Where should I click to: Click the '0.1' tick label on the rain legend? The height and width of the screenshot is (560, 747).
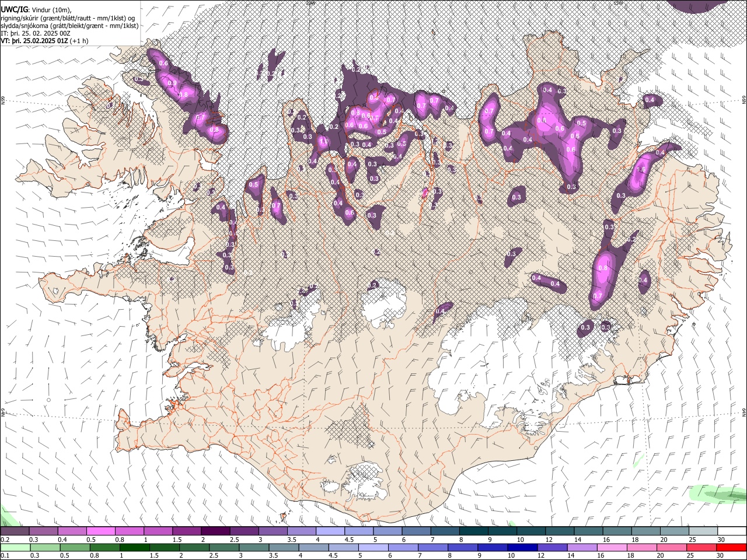pos(5,556)
